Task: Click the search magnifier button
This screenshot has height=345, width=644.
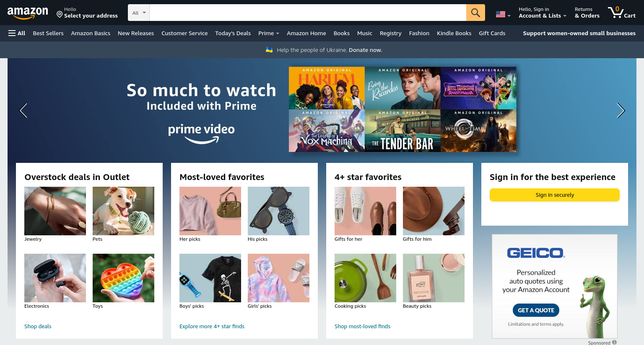Action: [475, 13]
